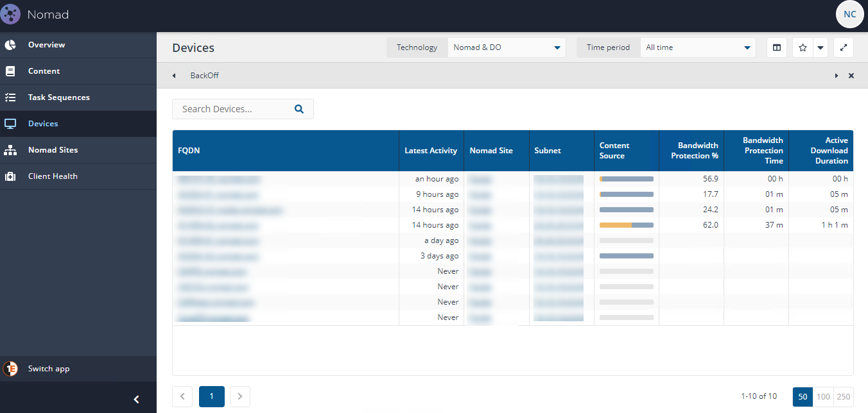Screen dimensions: 868x413
Task: Click bandwidth protection value 17.7
Action: [x=711, y=194]
